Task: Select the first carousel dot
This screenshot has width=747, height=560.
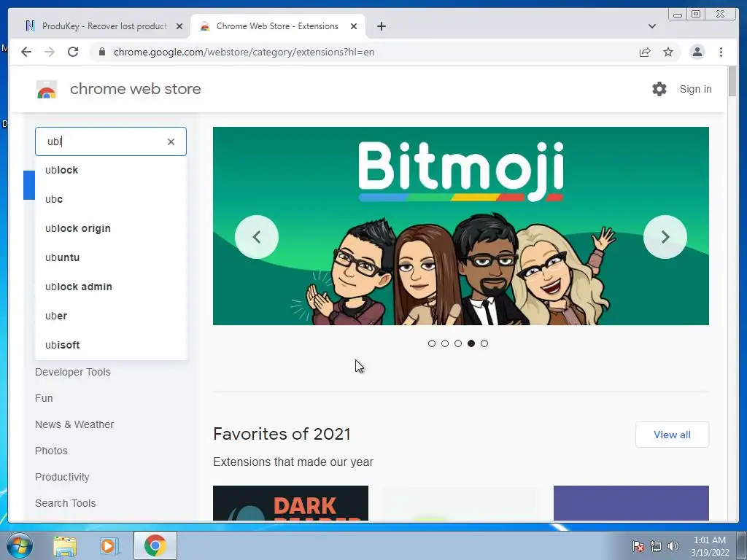Action: [432, 343]
